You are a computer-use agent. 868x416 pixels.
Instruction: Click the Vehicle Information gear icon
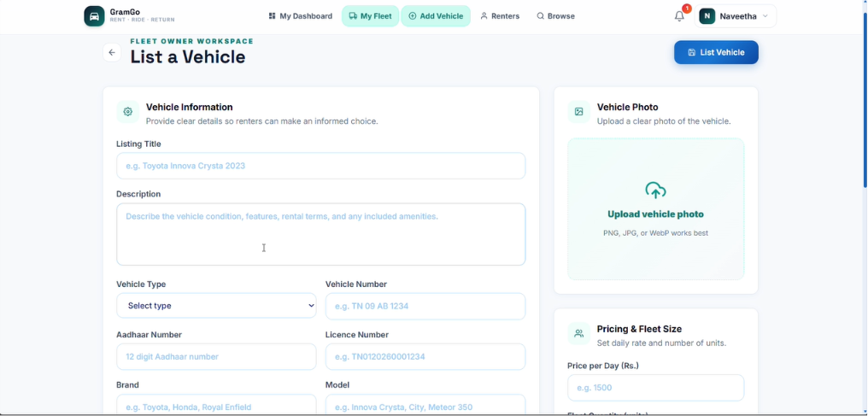(128, 112)
